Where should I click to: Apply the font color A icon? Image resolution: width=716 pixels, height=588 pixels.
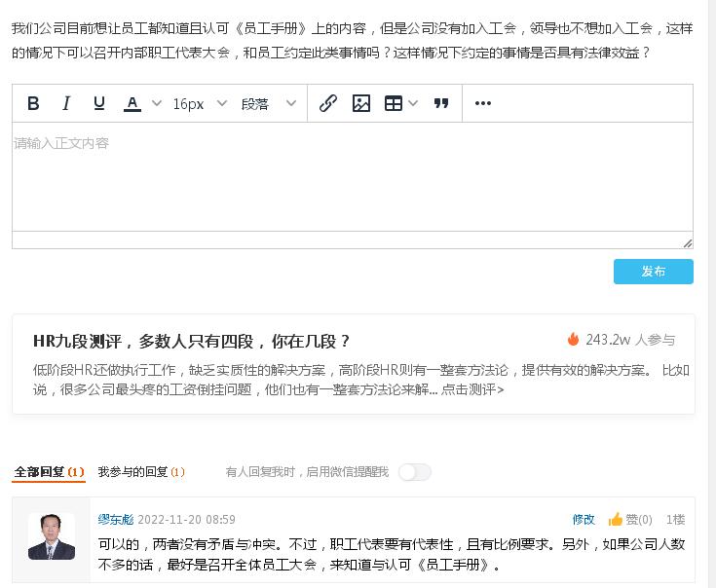click(x=132, y=104)
